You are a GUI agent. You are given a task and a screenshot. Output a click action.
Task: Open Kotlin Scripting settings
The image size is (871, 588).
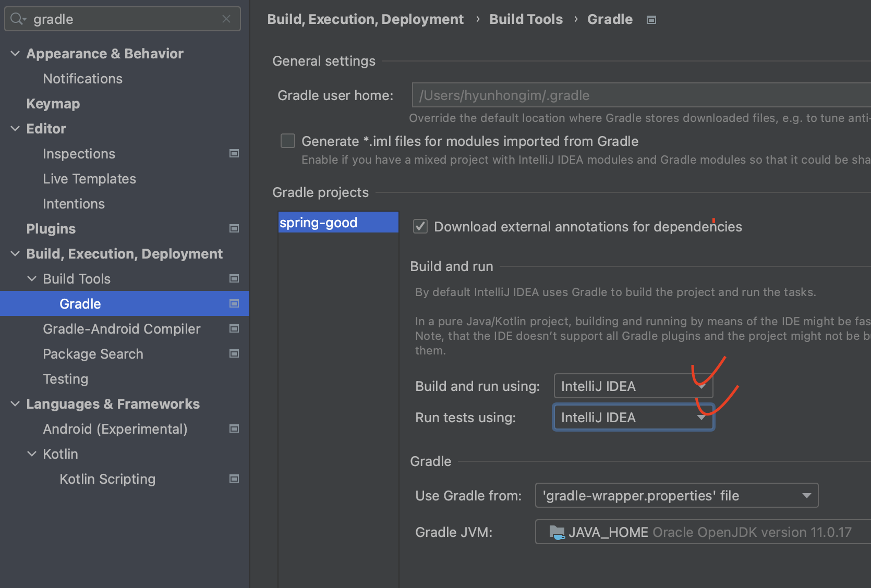pyautogui.click(x=107, y=479)
